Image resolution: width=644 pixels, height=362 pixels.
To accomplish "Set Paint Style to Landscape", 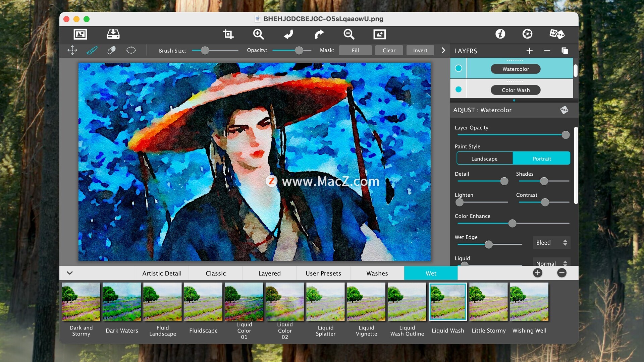I will (484, 159).
